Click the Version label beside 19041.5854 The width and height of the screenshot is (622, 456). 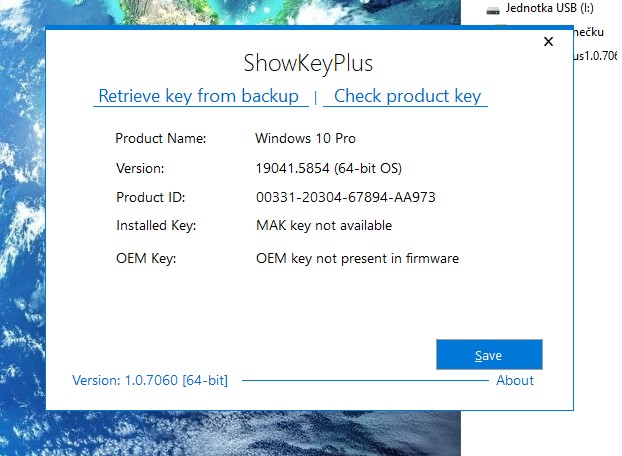tap(140, 169)
